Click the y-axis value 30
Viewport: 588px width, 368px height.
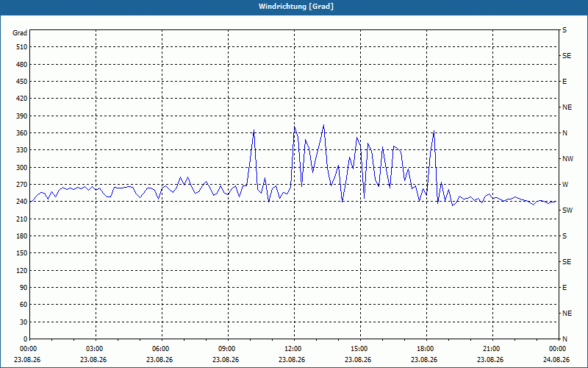pos(24,322)
